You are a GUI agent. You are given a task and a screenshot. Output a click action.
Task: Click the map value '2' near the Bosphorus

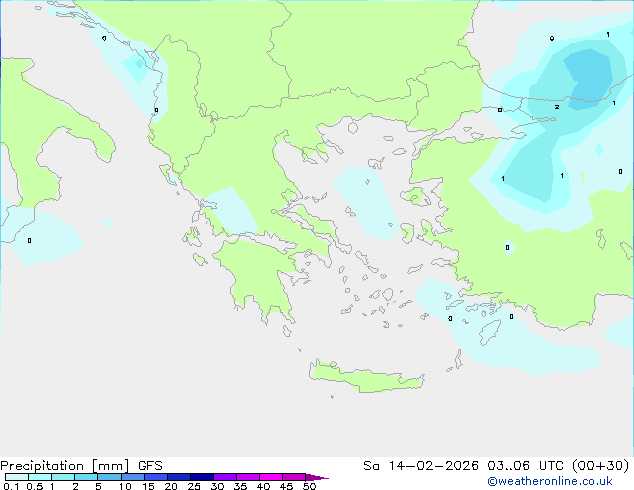point(557,107)
